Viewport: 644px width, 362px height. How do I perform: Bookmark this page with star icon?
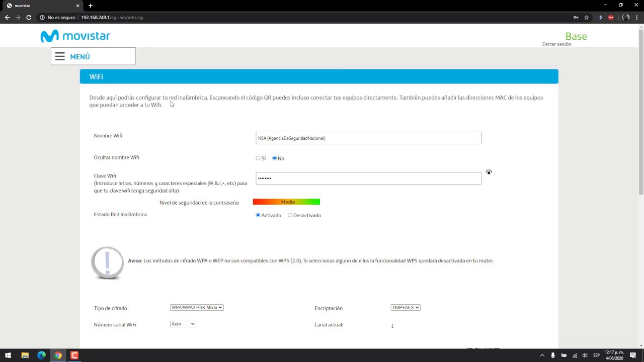click(587, 17)
